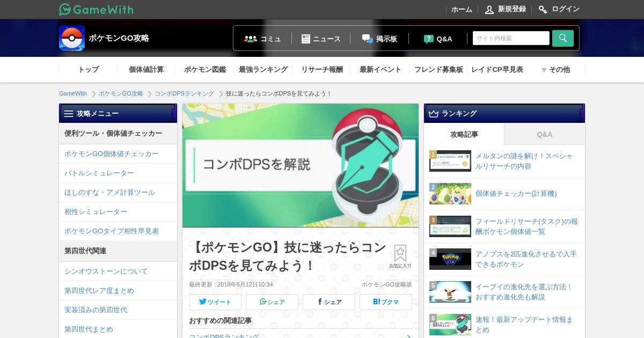Click the ポケモンGO攻略 site title
This screenshot has height=338, width=644.
coord(119,38)
